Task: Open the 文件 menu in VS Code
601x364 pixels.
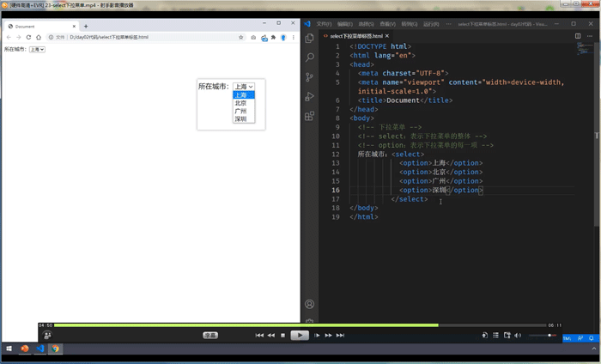Action: tap(324, 24)
